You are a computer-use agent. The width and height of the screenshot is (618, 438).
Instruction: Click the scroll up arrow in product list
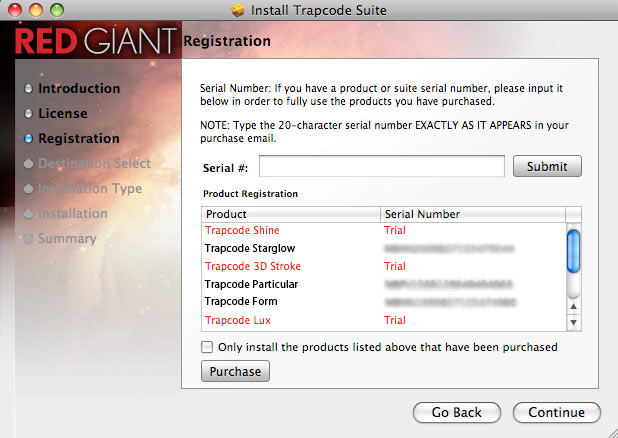573,306
